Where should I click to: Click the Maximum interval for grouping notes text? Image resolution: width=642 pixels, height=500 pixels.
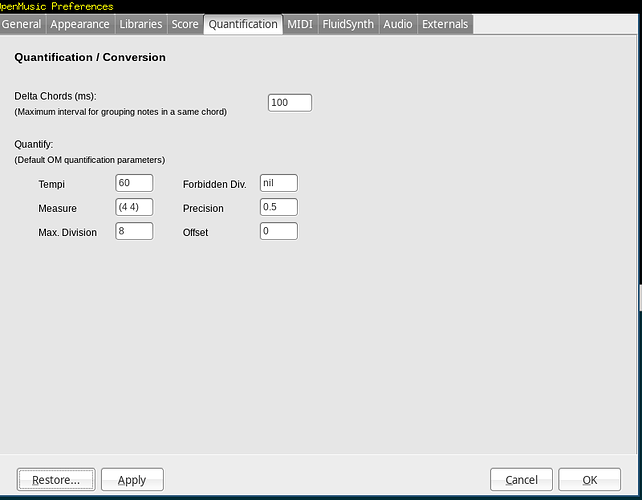point(120,112)
